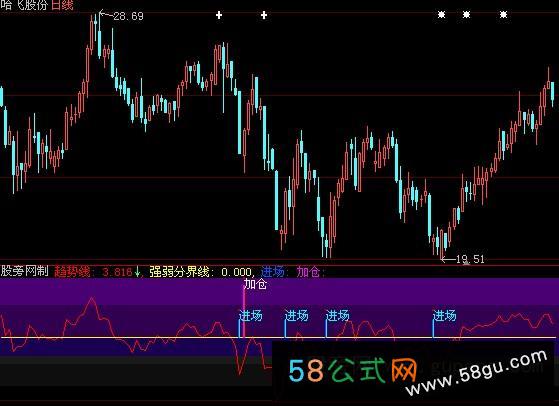Open the www.58gu.com watermark link
Image resolution: width=559 pixels, height=406 pixels.
[x=477, y=372]
